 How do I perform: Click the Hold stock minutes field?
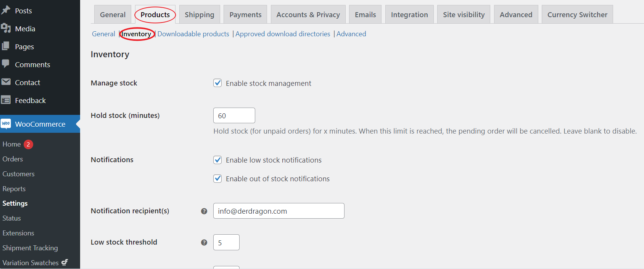(x=234, y=116)
